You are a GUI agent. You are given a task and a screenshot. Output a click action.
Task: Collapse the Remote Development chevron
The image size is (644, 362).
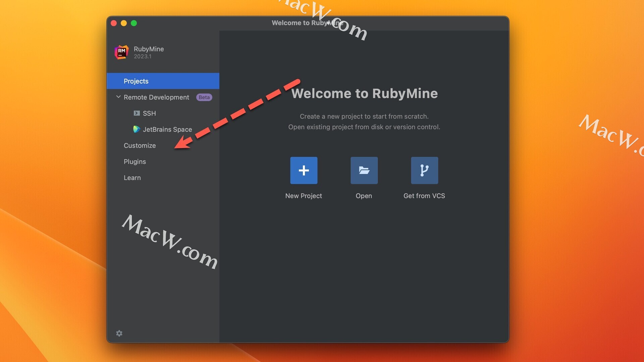[118, 97]
